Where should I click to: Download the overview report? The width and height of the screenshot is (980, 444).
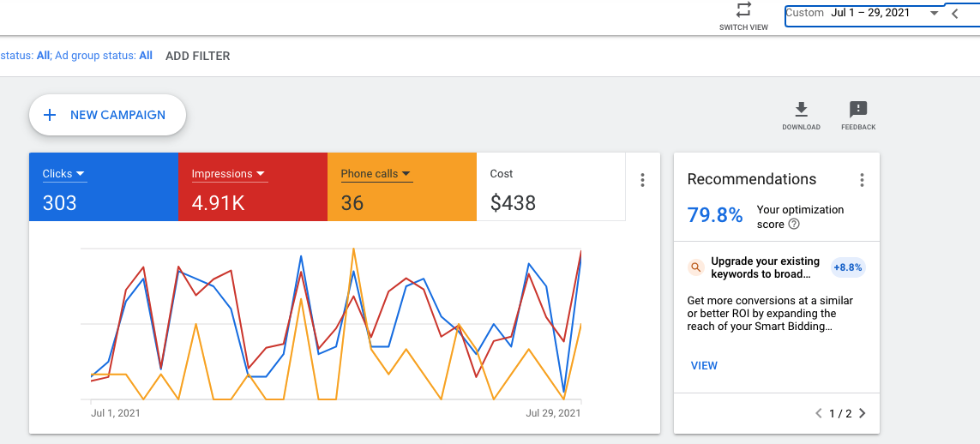(x=801, y=116)
